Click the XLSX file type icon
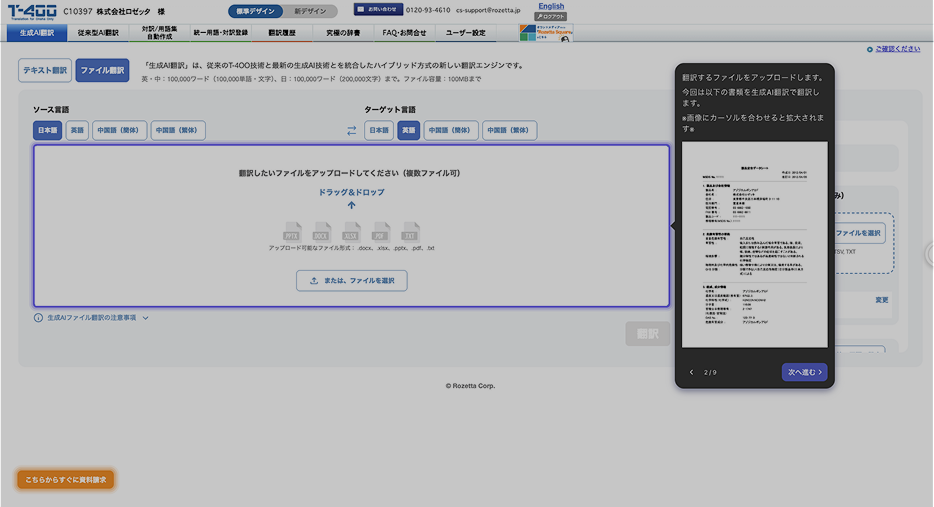The width and height of the screenshot is (934, 507). [351, 231]
